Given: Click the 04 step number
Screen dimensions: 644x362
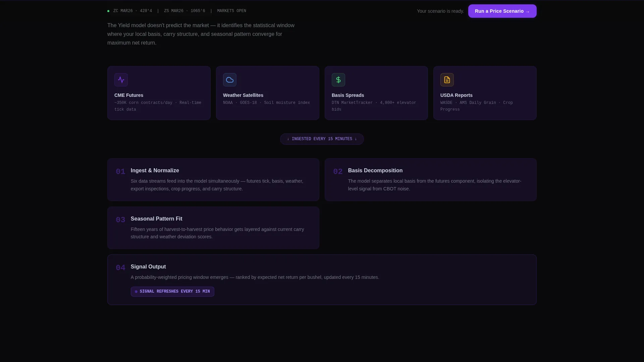Looking at the screenshot, I should tap(120, 268).
